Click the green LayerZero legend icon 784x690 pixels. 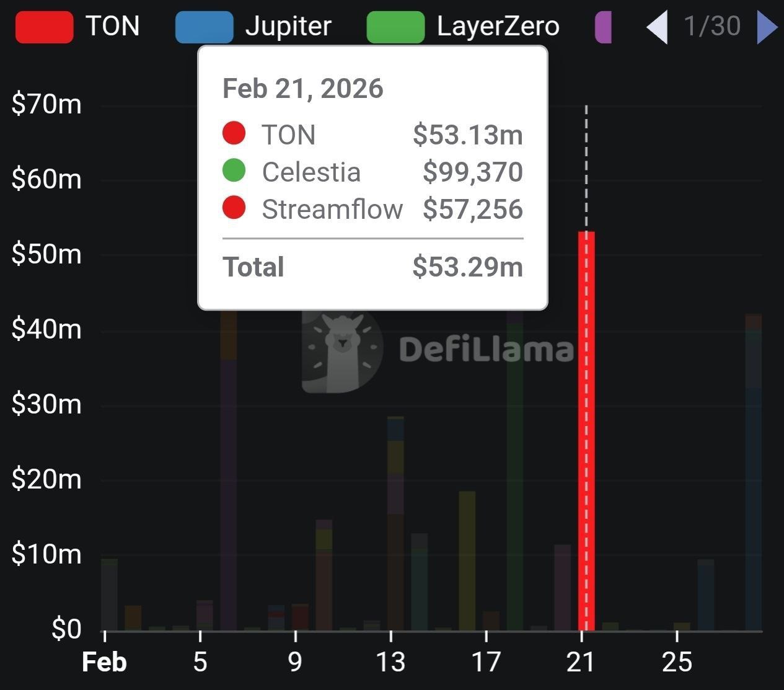[x=395, y=27]
